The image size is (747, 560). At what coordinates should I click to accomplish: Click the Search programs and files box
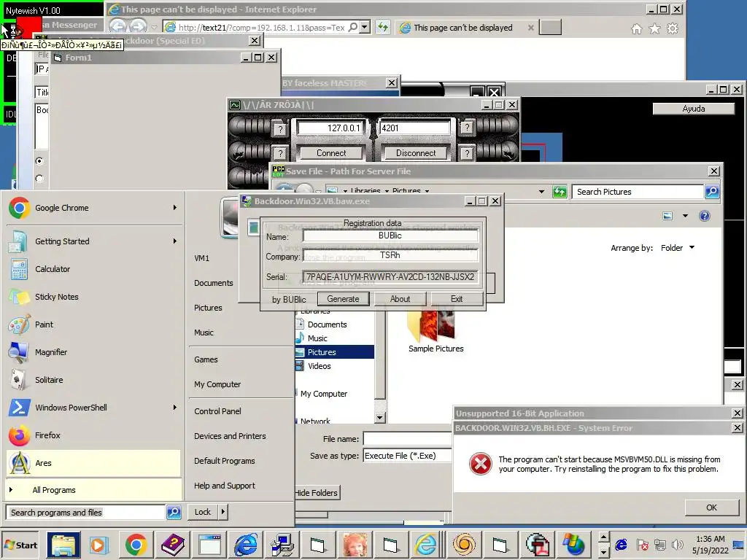(86, 513)
